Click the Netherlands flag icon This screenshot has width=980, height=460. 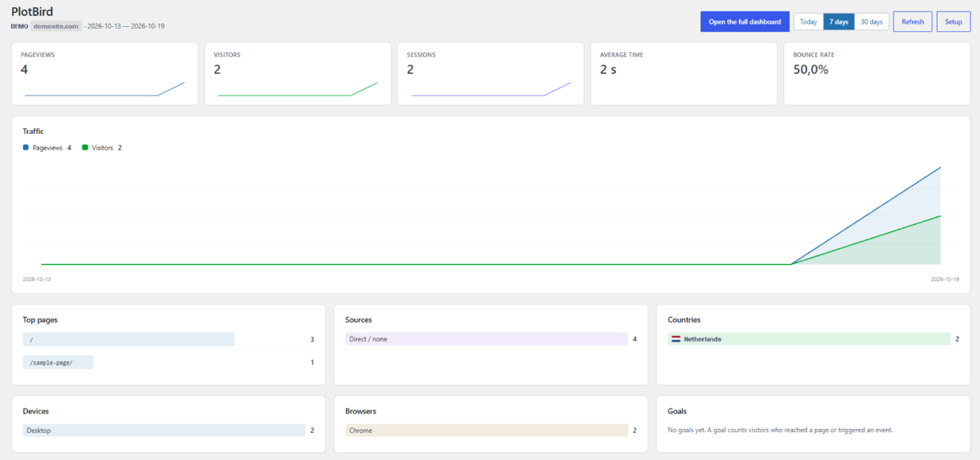(676, 339)
